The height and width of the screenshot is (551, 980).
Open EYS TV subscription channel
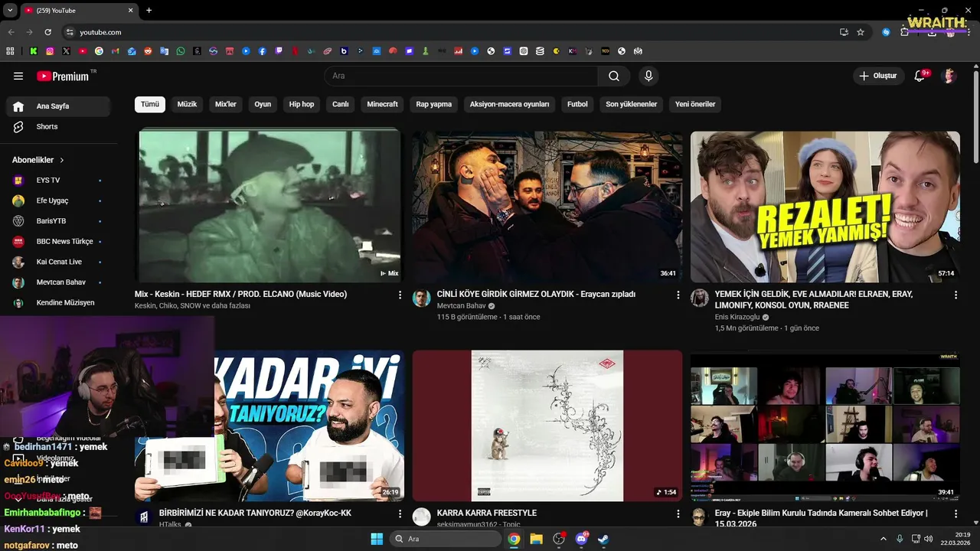pyautogui.click(x=58, y=181)
